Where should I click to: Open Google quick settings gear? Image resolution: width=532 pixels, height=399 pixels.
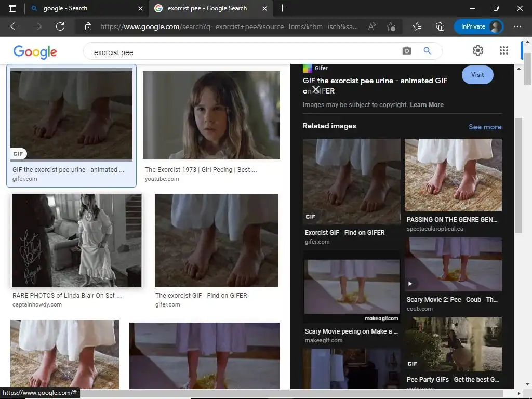point(478,50)
